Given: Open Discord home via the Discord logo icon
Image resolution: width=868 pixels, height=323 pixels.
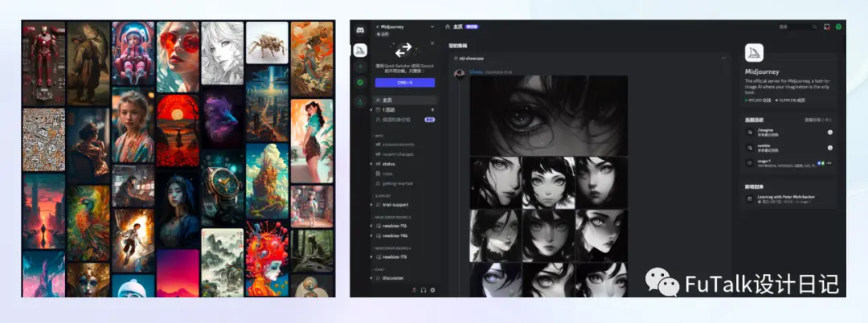Looking at the screenshot, I should coord(360,29).
